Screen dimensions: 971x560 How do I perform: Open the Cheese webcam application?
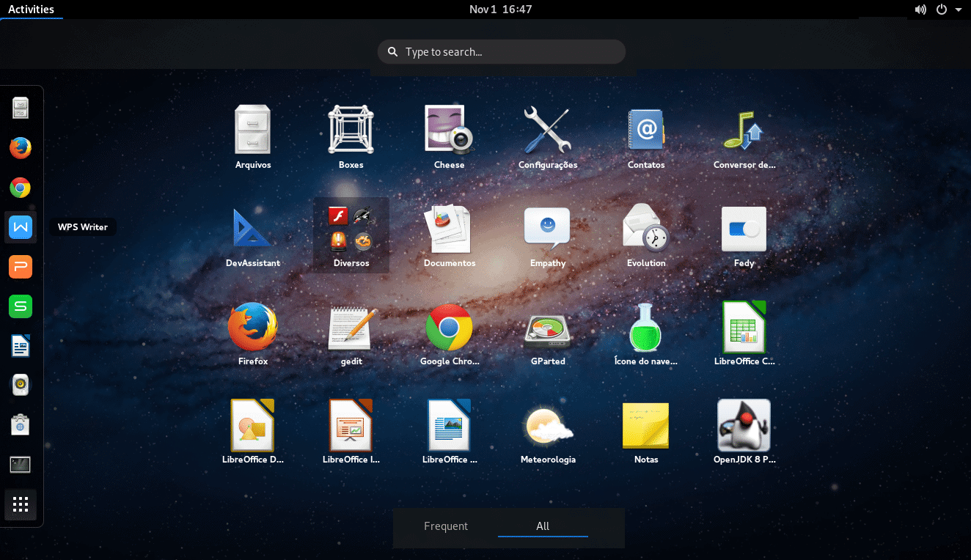[x=449, y=129]
